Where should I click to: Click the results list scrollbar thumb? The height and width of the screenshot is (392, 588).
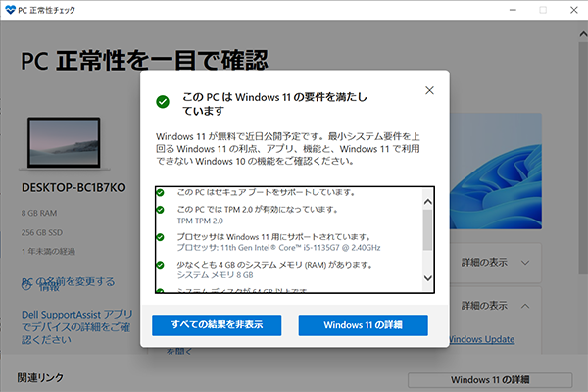point(427,229)
